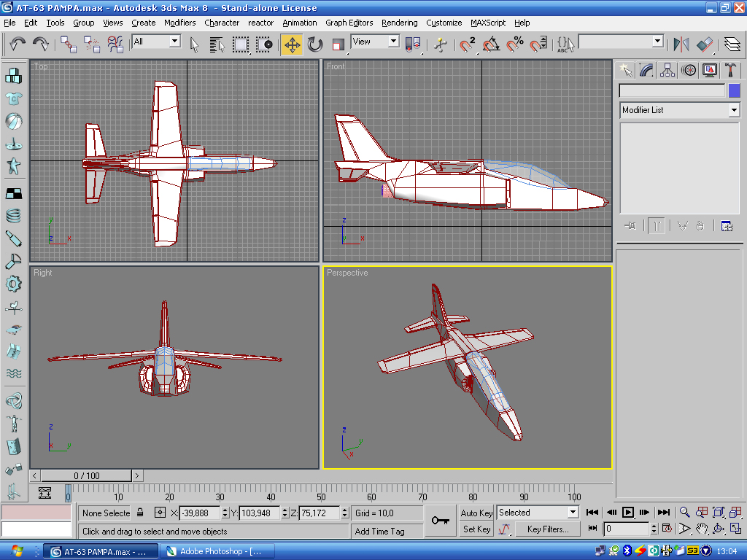Click the current frame number field
Viewport: 747px width, 560px height.
626,529
